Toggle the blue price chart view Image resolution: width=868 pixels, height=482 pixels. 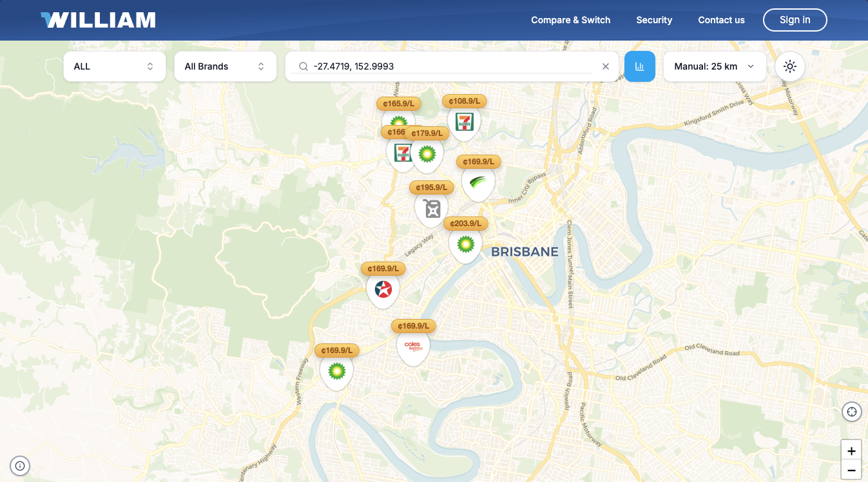(640, 66)
